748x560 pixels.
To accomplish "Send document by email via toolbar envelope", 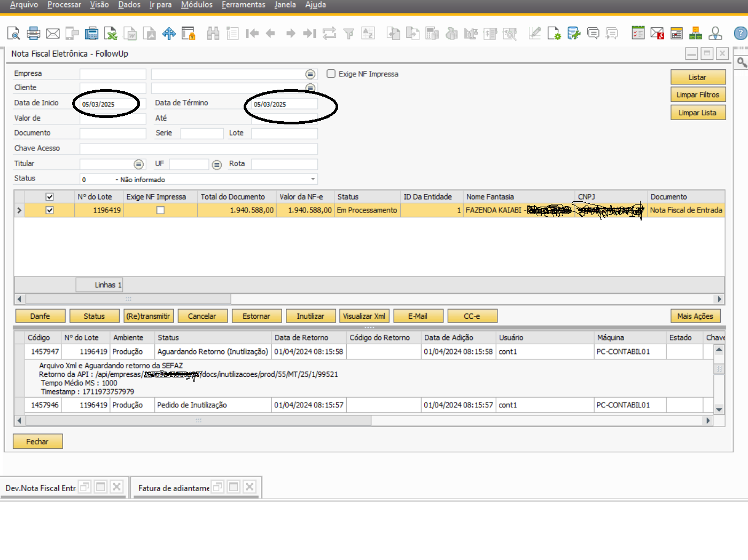I will coord(53,34).
